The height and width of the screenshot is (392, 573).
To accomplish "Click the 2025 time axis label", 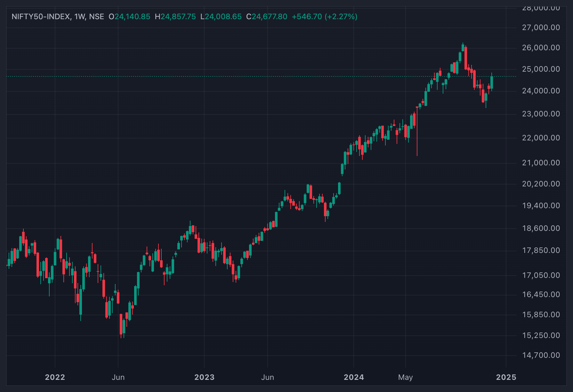I will pos(506,377).
